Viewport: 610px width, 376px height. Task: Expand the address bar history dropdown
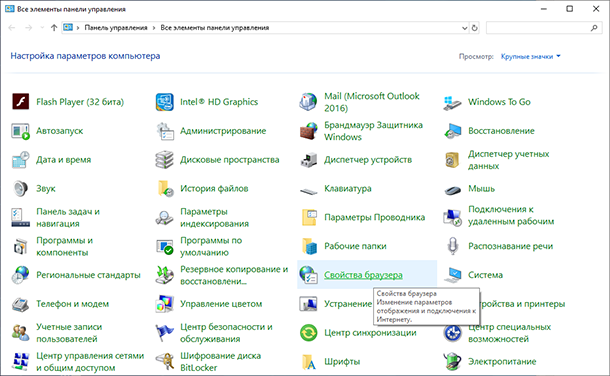point(465,28)
